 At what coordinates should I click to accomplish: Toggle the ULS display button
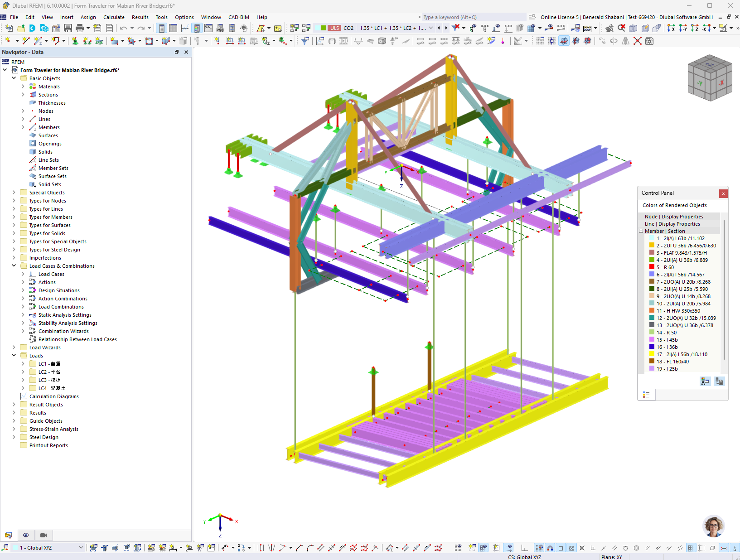(x=334, y=28)
